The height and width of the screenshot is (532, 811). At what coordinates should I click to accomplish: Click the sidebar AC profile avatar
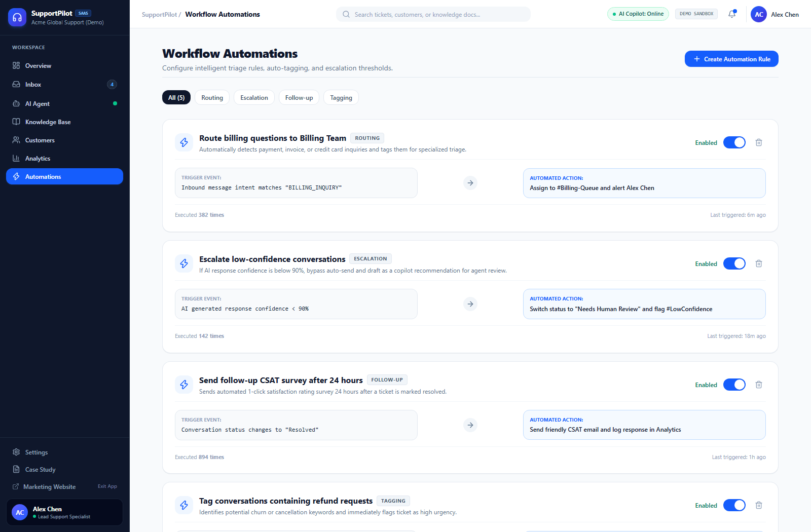[20, 512]
